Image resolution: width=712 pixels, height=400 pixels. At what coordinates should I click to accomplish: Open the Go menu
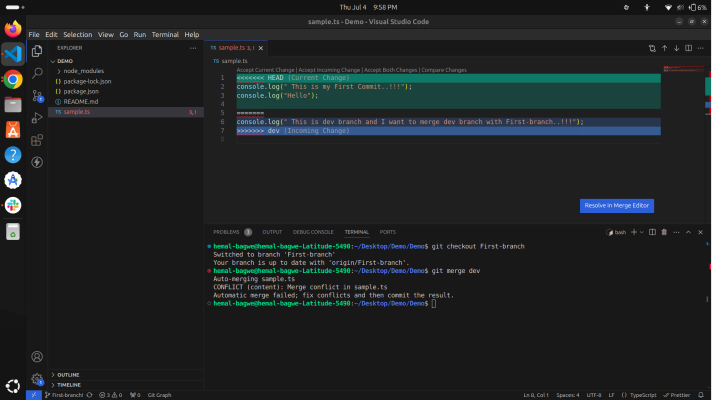[124, 35]
